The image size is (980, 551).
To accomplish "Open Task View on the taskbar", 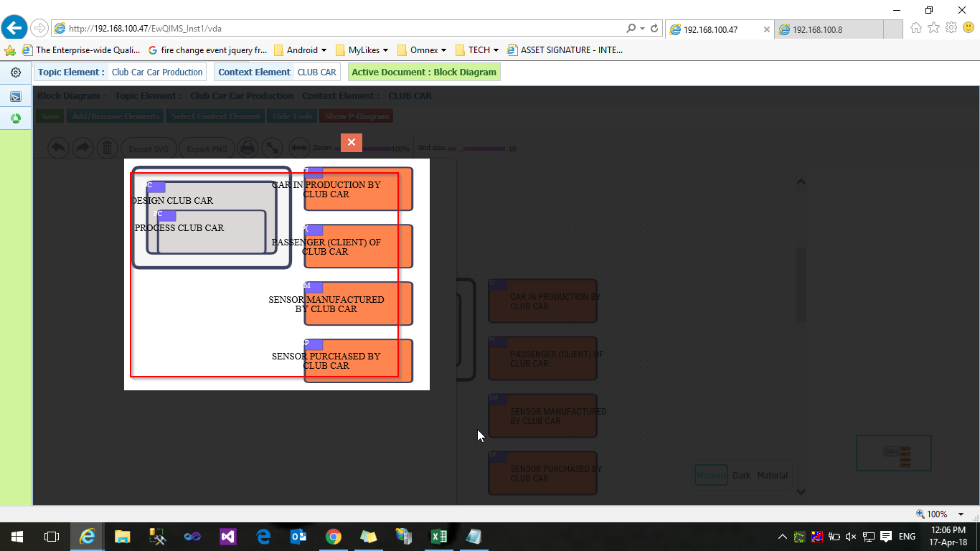I will click(x=51, y=536).
